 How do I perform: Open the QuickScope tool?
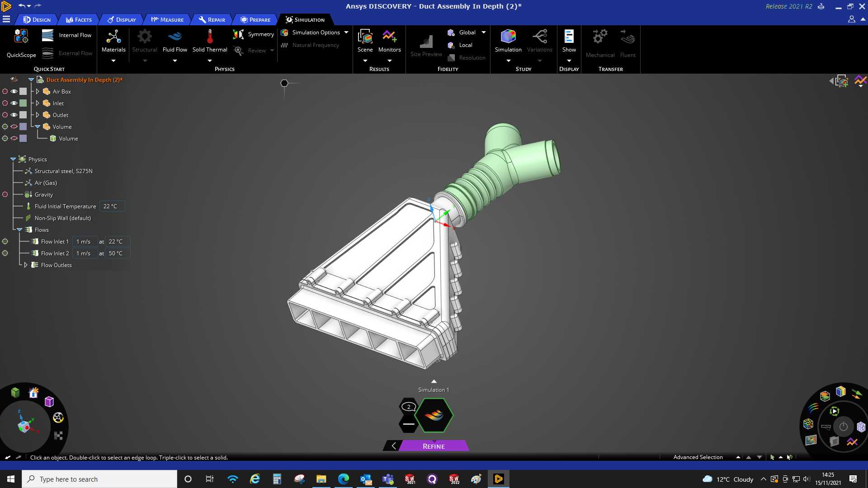coord(21,43)
